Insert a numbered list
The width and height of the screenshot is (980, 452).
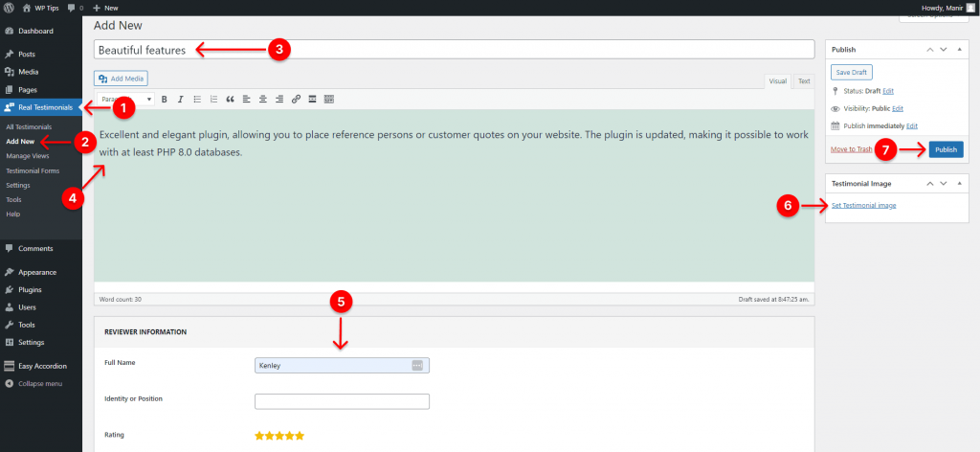pos(213,99)
